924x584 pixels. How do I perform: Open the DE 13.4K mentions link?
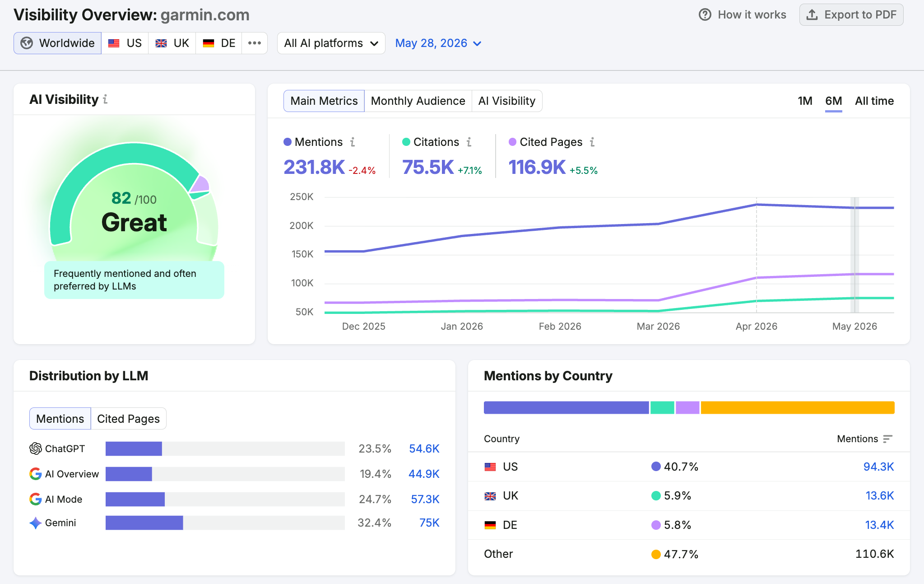click(x=879, y=525)
